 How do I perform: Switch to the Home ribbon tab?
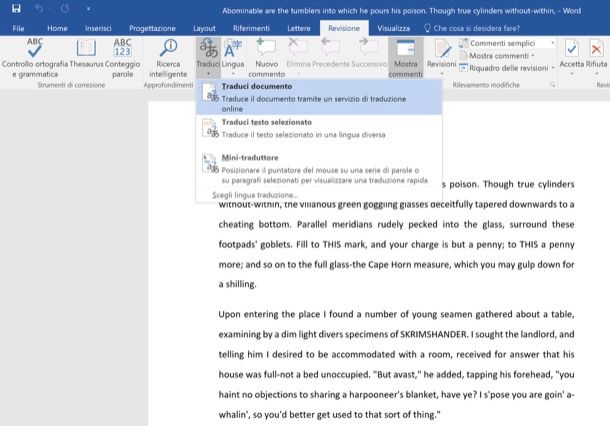click(x=57, y=28)
